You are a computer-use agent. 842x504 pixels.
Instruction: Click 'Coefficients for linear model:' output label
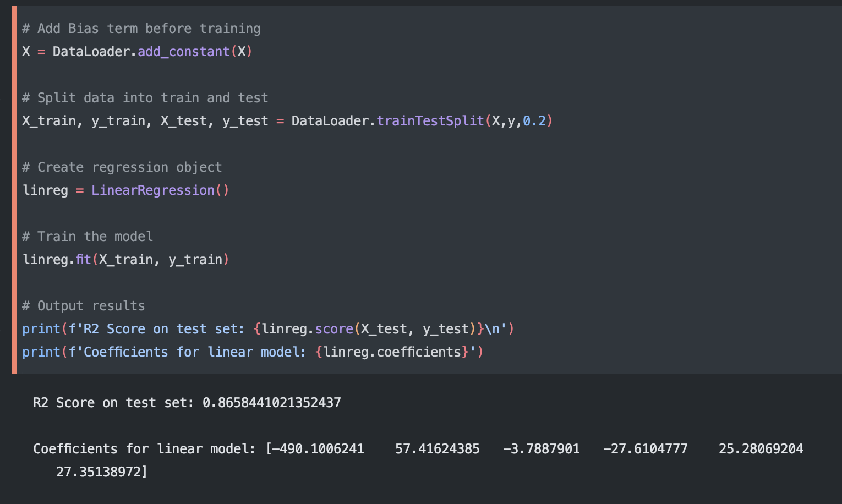(145, 449)
